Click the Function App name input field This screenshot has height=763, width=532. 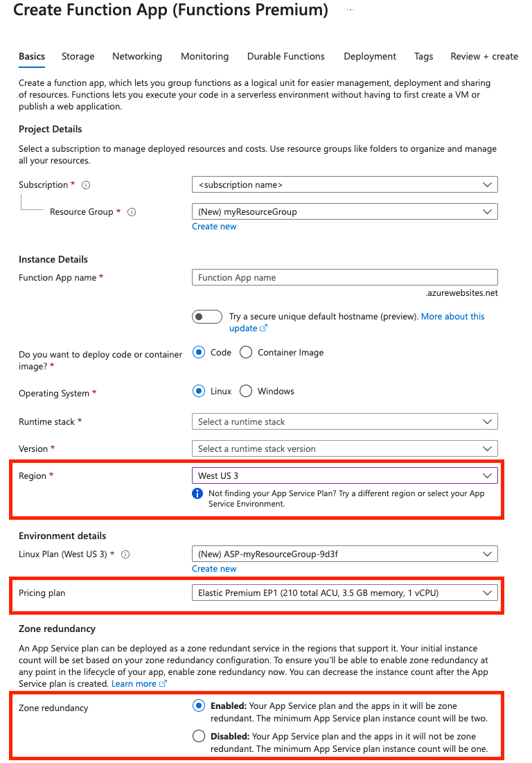(344, 277)
